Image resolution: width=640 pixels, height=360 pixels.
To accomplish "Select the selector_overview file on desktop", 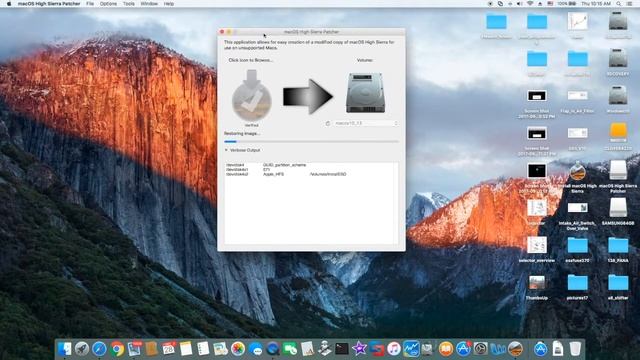I will (x=536, y=245).
